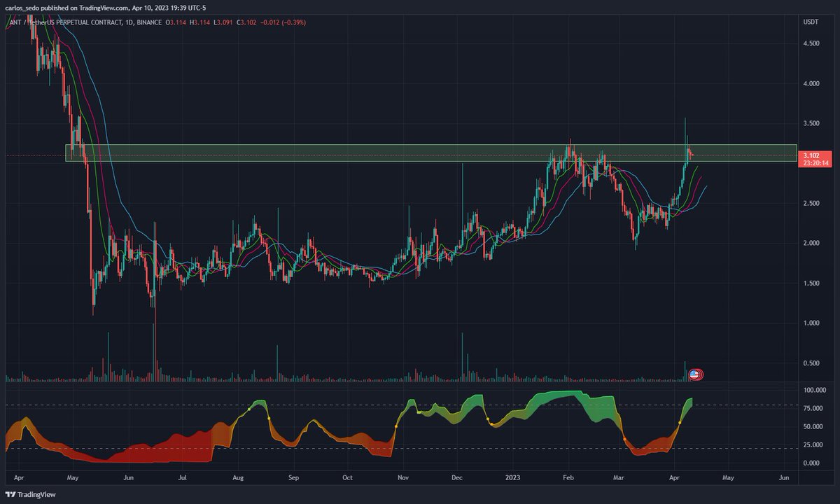Click the USDT currency label on price axis
The image size is (840, 504).
pos(811,22)
